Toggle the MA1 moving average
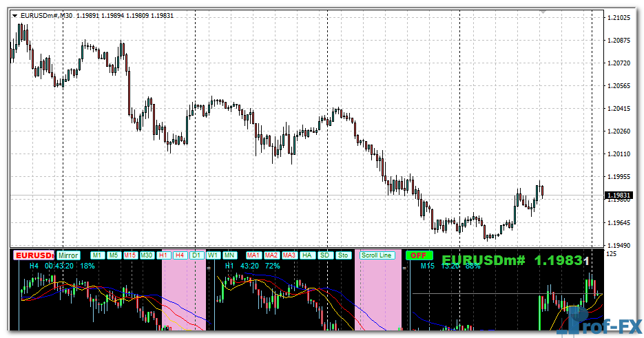 click(x=253, y=255)
